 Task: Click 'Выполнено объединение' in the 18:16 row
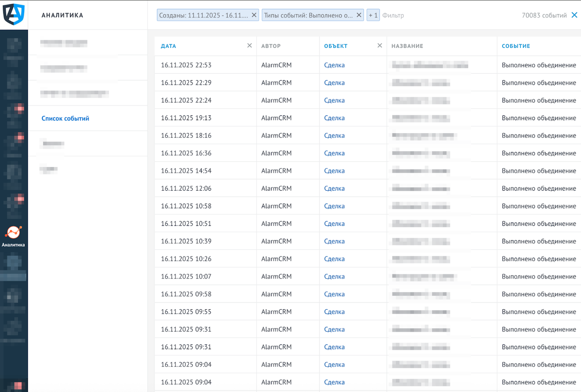pos(539,136)
